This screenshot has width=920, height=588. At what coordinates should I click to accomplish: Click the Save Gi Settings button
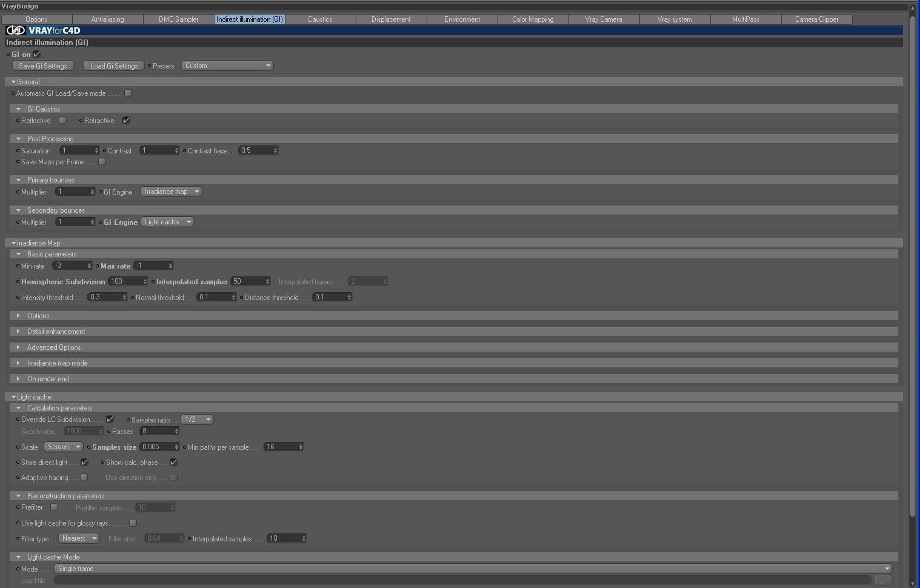tap(43, 66)
